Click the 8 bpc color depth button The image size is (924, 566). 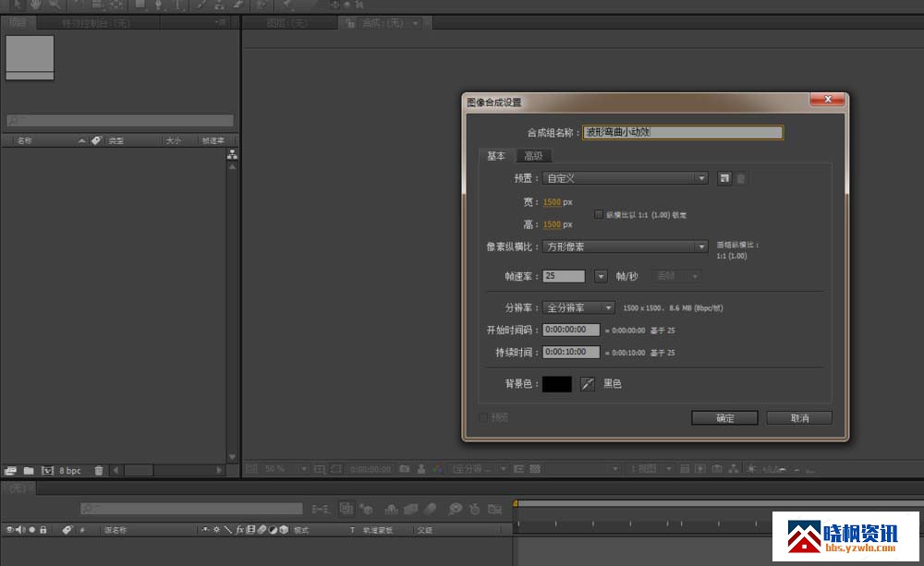70,471
